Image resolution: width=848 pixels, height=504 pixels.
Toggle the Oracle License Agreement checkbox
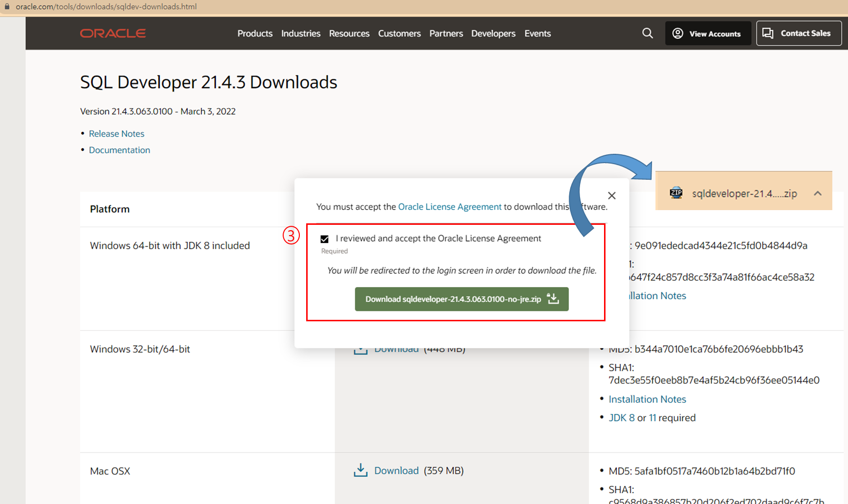point(324,239)
